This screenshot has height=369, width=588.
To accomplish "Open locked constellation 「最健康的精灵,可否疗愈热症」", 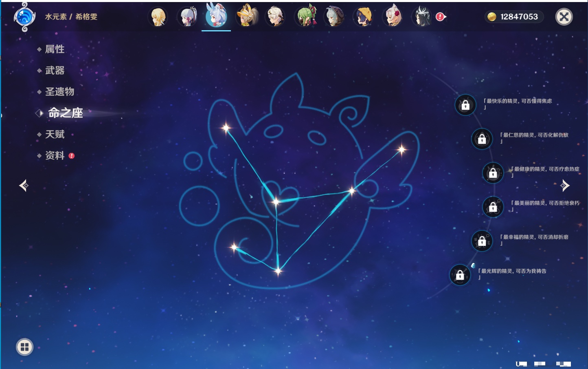I will (493, 173).
